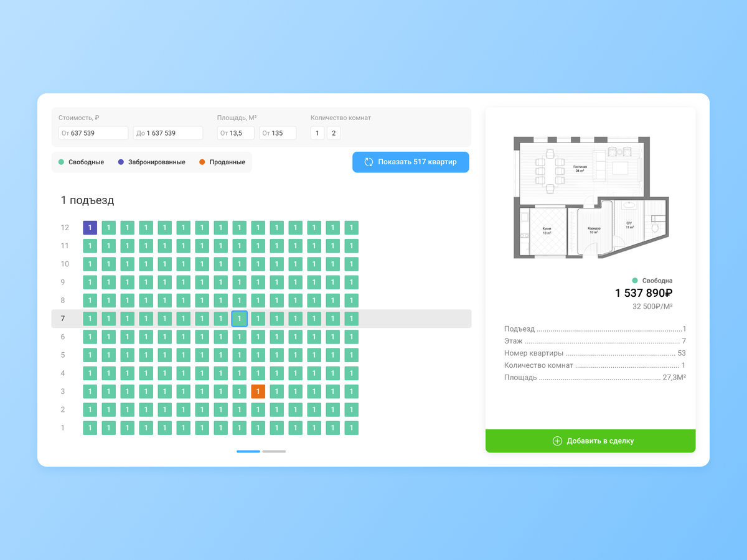Viewport: 747px width, 560px height.
Task: Click the minimum price field От 637 539
Action: click(93, 133)
